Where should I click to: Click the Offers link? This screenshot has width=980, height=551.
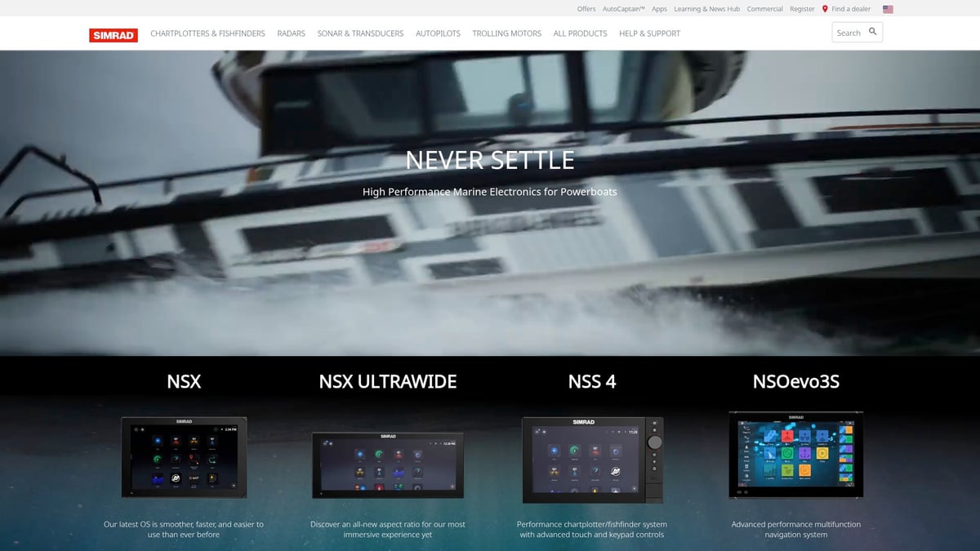point(586,9)
